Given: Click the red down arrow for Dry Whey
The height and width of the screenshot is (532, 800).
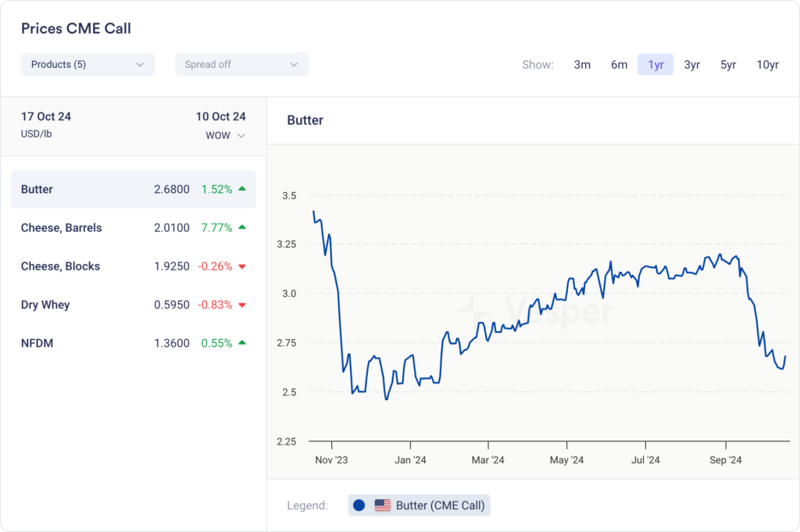Looking at the screenshot, I should coord(242,305).
